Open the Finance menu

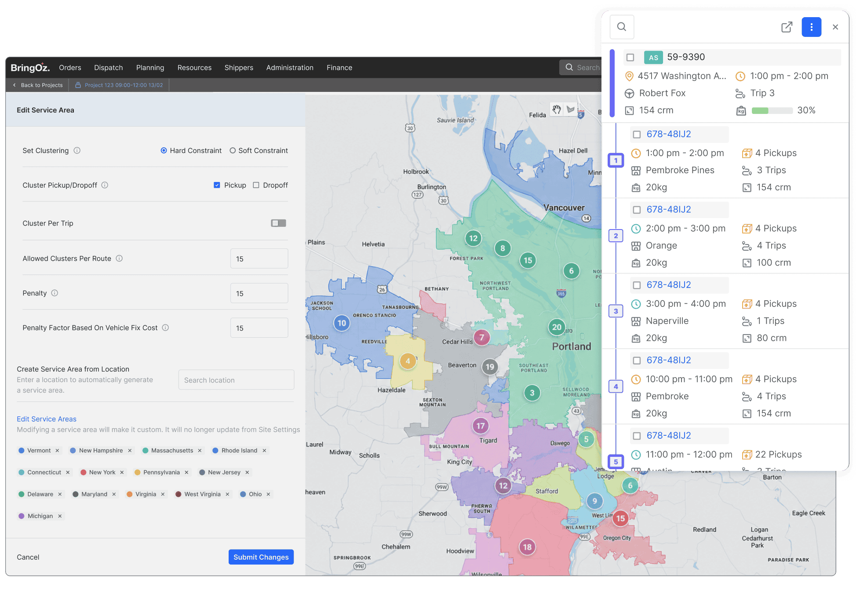click(339, 68)
